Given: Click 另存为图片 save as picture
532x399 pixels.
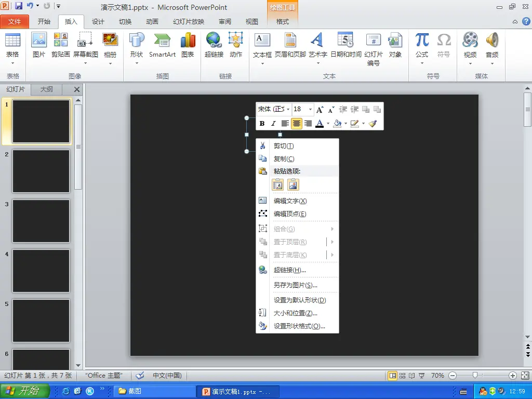Looking at the screenshot, I should [295, 285].
